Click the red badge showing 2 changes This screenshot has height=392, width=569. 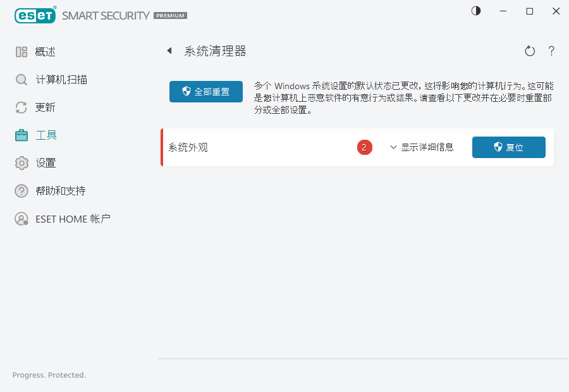[x=365, y=147]
